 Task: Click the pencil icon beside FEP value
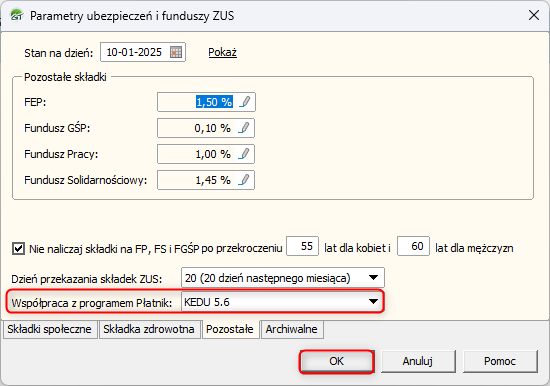(x=245, y=102)
